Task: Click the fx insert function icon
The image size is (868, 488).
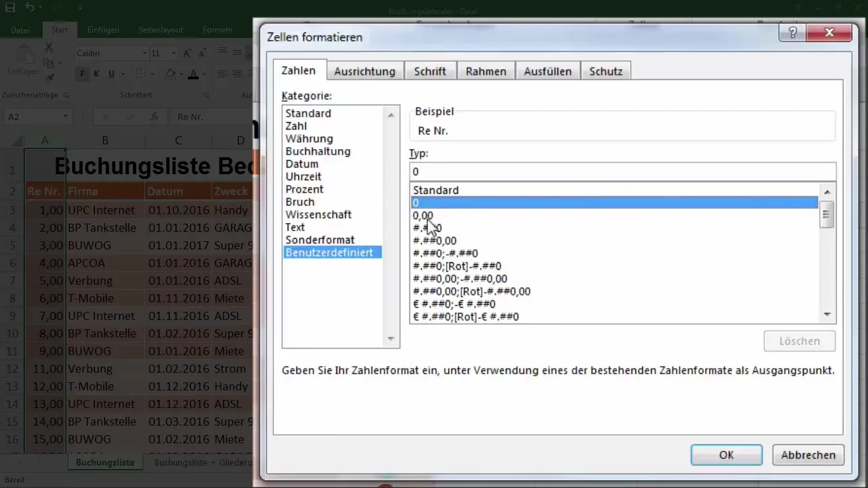Action: 155,117
